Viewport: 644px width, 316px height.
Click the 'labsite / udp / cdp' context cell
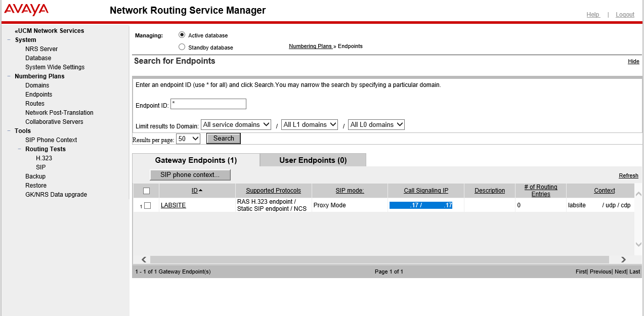click(x=599, y=205)
